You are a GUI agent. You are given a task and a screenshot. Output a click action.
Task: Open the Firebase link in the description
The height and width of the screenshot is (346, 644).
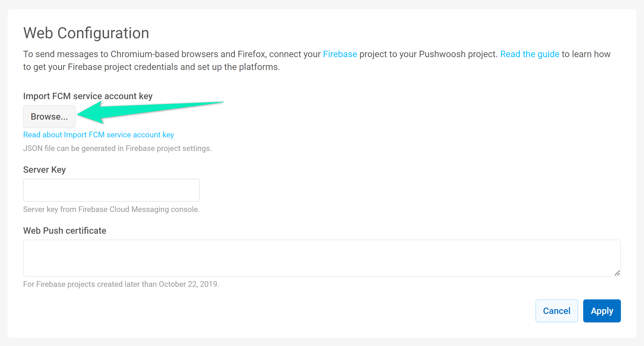pyautogui.click(x=340, y=54)
